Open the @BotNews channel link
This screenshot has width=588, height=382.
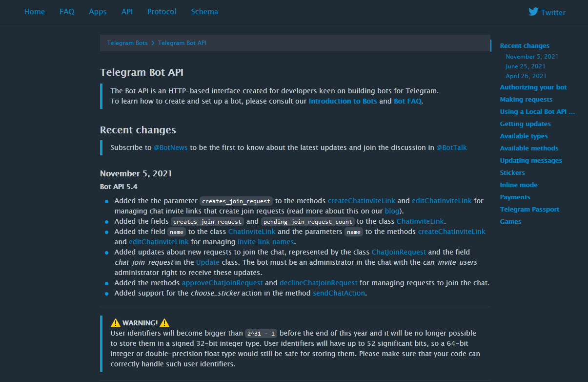170,148
